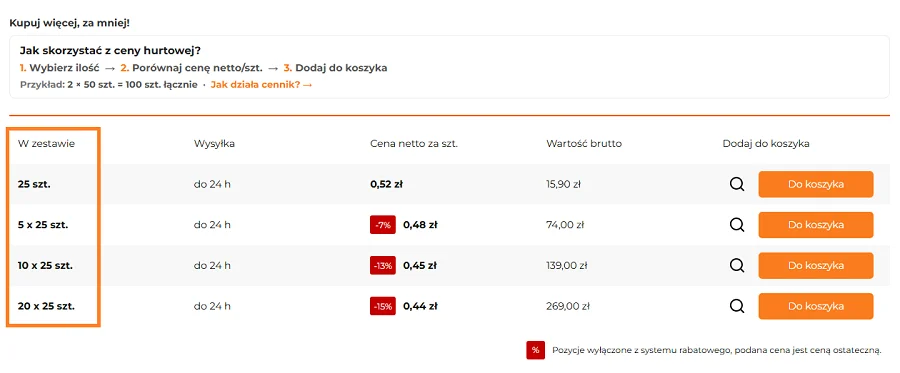Open the 'Jak działa cennik?' link
The height and width of the screenshot is (373, 900).
click(261, 85)
